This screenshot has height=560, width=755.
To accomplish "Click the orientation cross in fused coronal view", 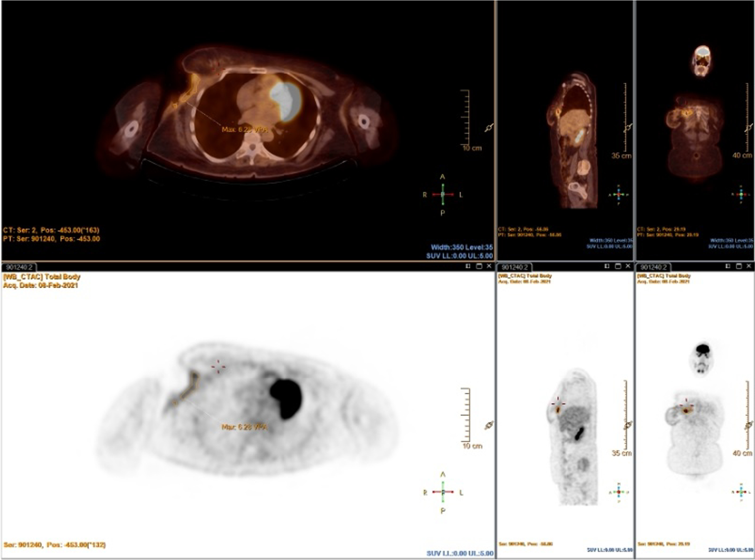I will point(741,194).
